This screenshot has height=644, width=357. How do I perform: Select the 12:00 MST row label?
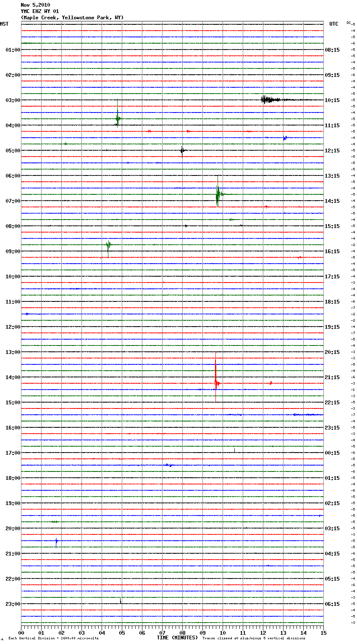tap(13, 327)
